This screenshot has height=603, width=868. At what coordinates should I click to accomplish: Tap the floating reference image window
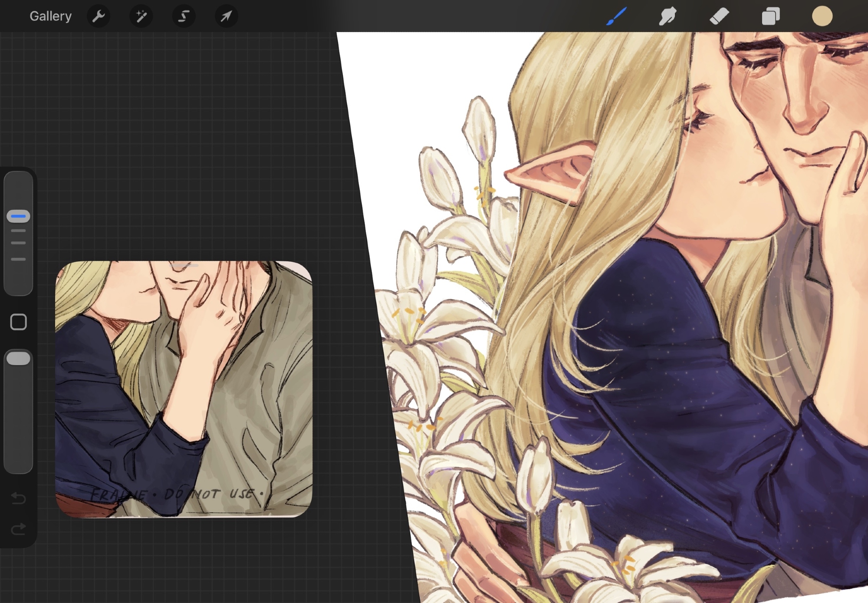point(184,389)
